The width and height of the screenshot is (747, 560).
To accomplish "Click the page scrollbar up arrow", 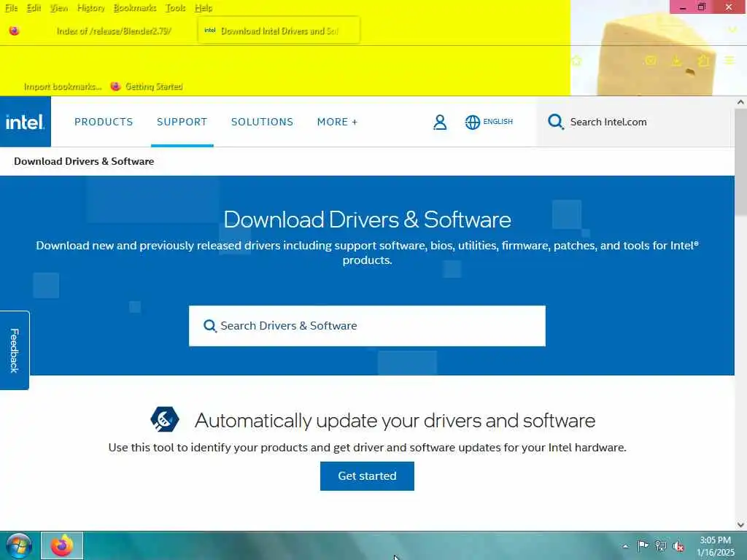I will 740,102.
